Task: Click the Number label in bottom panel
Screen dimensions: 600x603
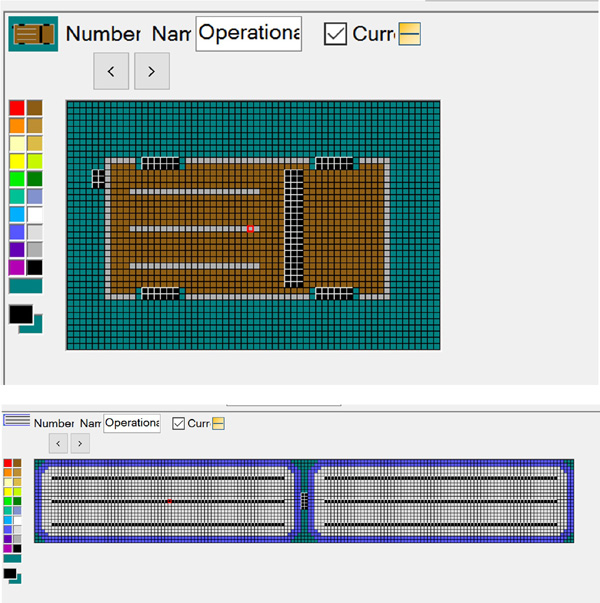Action: pos(54,423)
